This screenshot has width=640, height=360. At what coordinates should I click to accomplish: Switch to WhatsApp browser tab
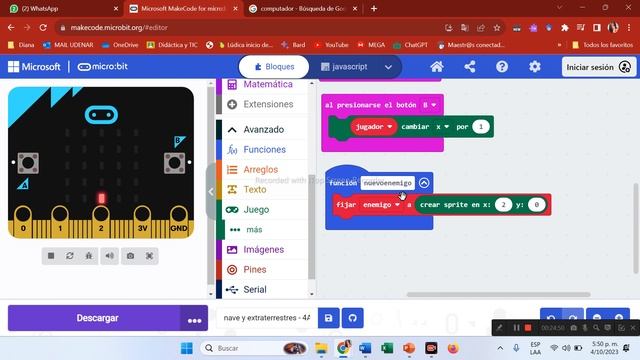63,9
